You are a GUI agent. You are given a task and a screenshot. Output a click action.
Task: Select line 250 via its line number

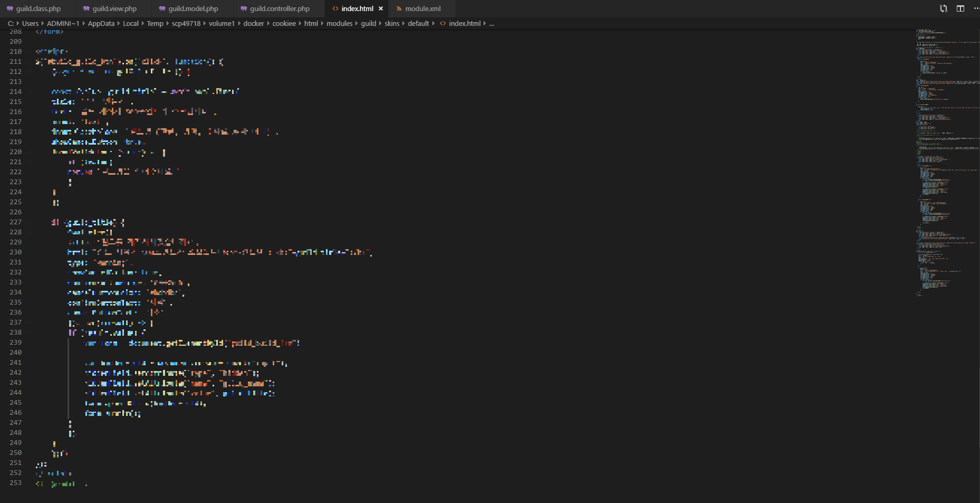coord(16,453)
